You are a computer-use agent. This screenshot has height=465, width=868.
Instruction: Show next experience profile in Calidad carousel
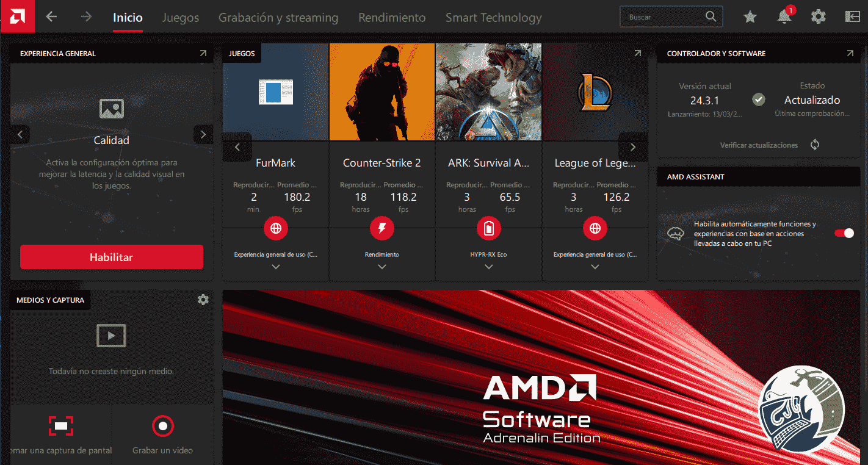coord(203,134)
